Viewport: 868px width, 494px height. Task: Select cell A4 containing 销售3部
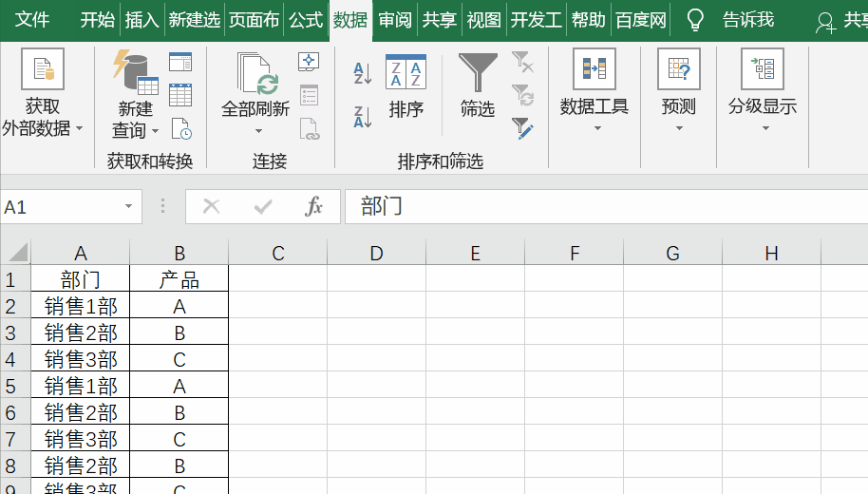(x=81, y=359)
